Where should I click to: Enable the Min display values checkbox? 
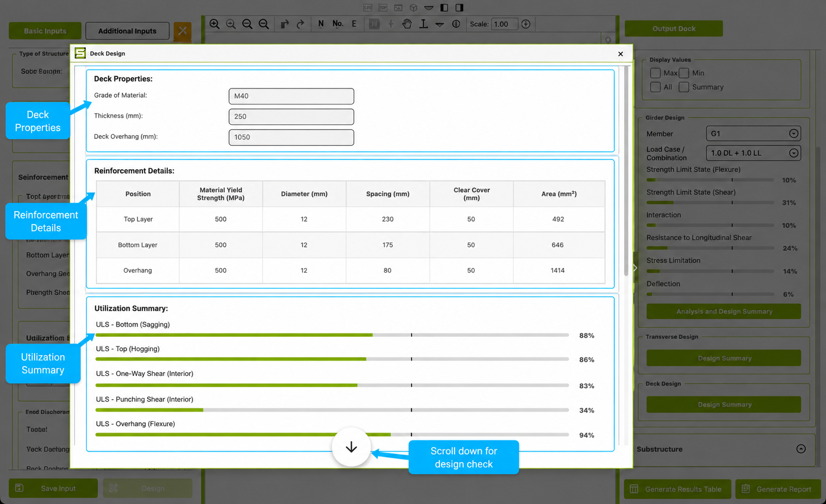coord(683,73)
